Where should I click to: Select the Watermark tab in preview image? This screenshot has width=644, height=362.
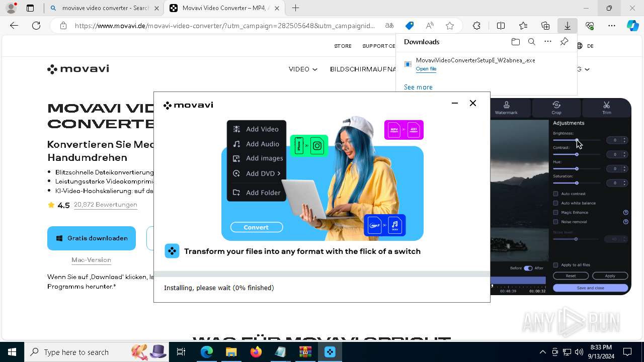point(506,108)
